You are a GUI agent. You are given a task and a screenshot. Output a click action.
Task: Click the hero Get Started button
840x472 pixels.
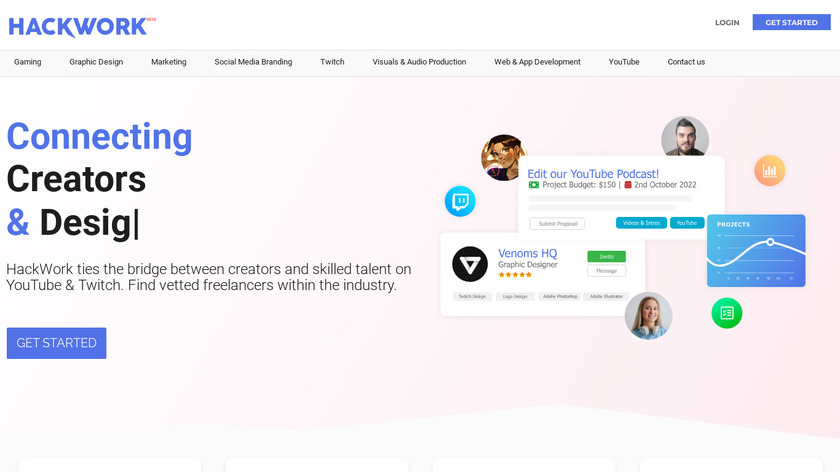pyautogui.click(x=56, y=343)
